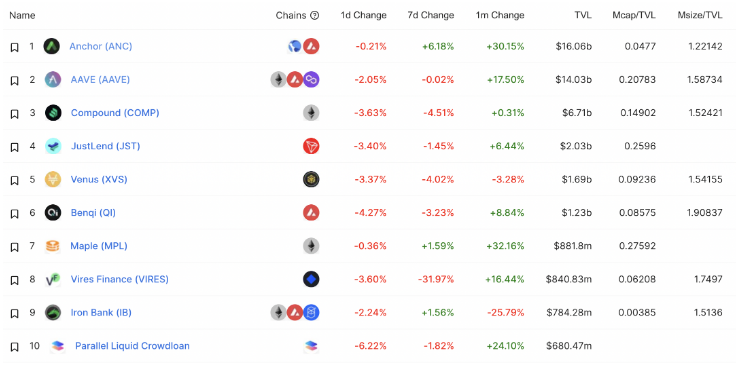Bookmark Parallel Liquid Crowdloan entry
Viewport: 736px width, 368px height.
tap(15, 346)
